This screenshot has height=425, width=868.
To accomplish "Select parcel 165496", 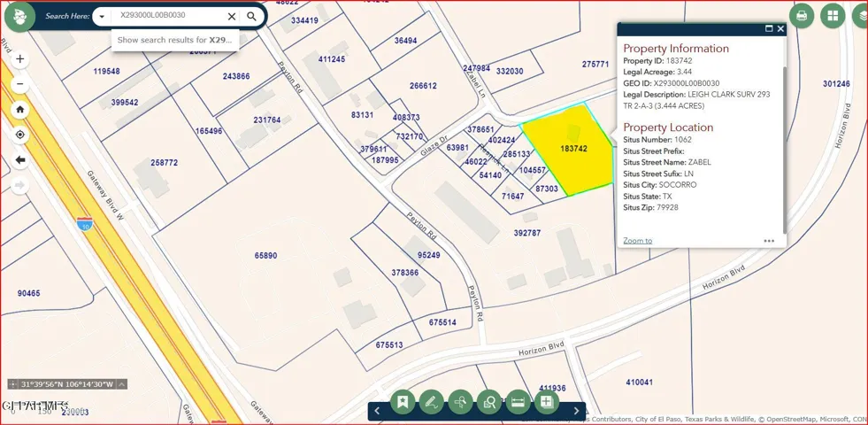I will 209,131.
